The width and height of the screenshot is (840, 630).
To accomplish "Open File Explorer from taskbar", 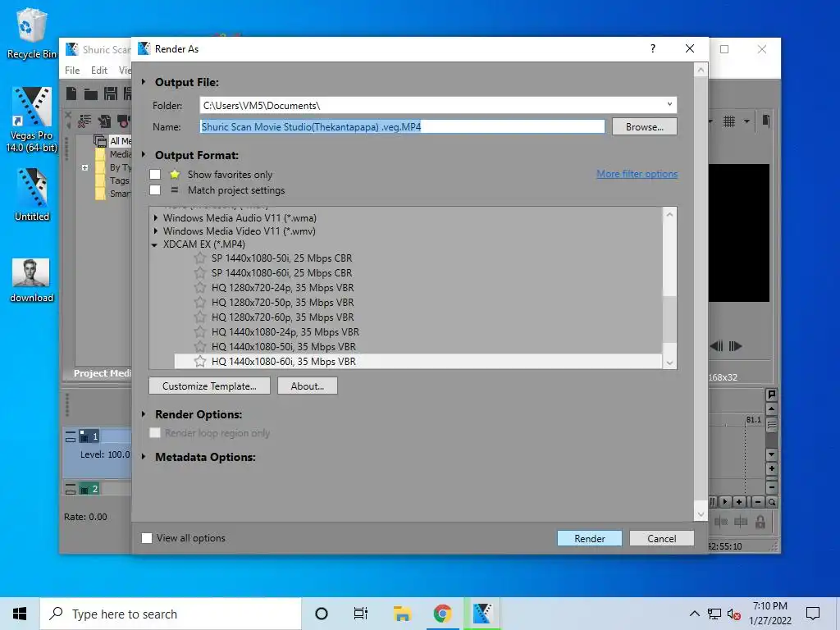I will coord(402,614).
